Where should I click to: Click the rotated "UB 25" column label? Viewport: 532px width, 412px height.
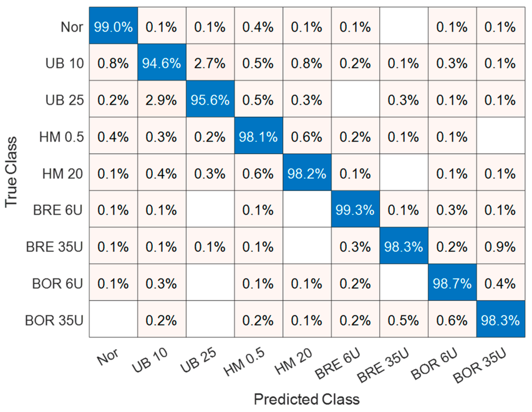tap(199, 360)
